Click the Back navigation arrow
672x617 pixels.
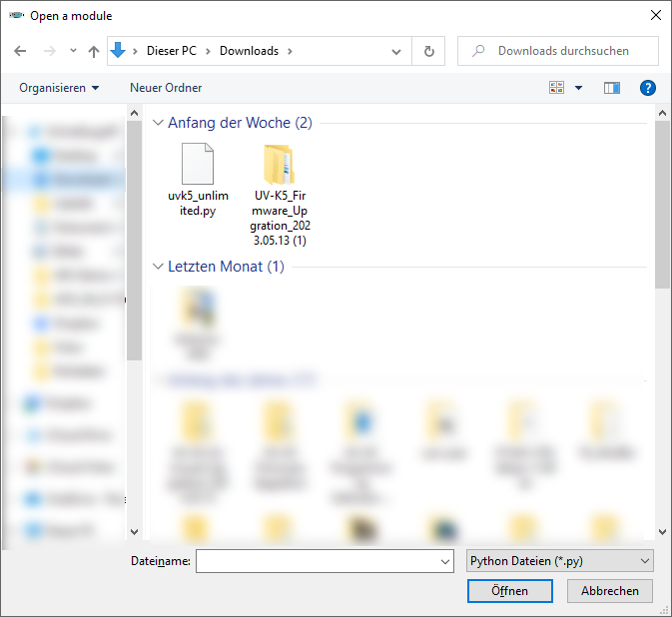pyautogui.click(x=20, y=51)
